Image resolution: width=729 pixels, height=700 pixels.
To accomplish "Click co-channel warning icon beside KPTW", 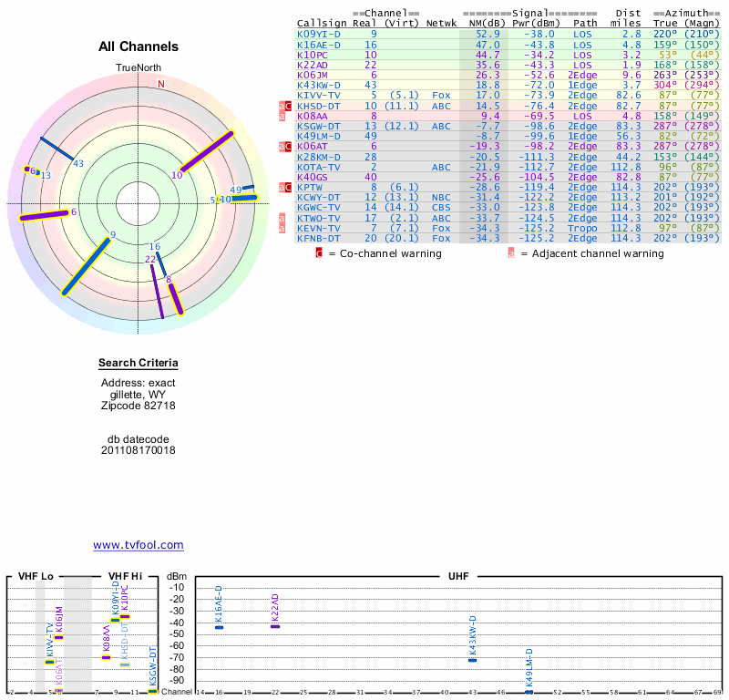I will (289, 187).
